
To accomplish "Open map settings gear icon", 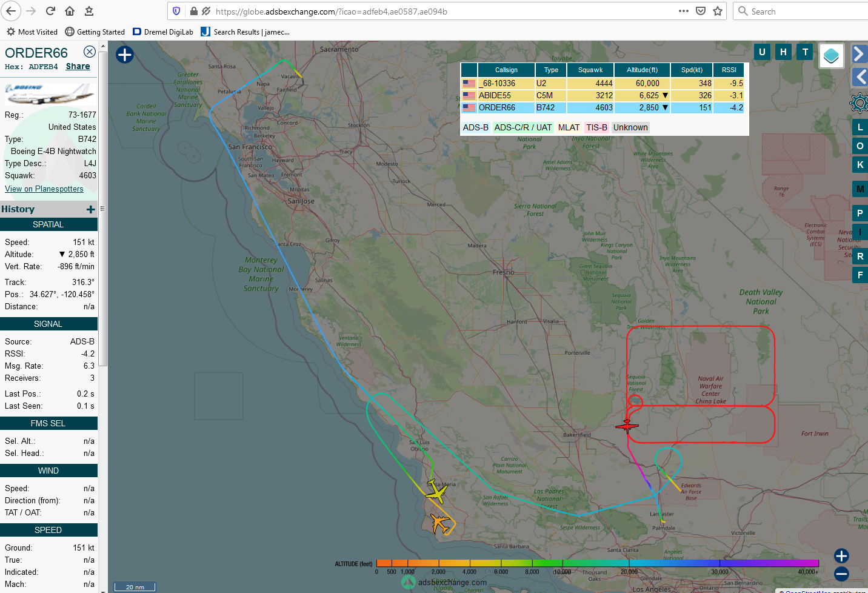I will click(x=859, y=103).
